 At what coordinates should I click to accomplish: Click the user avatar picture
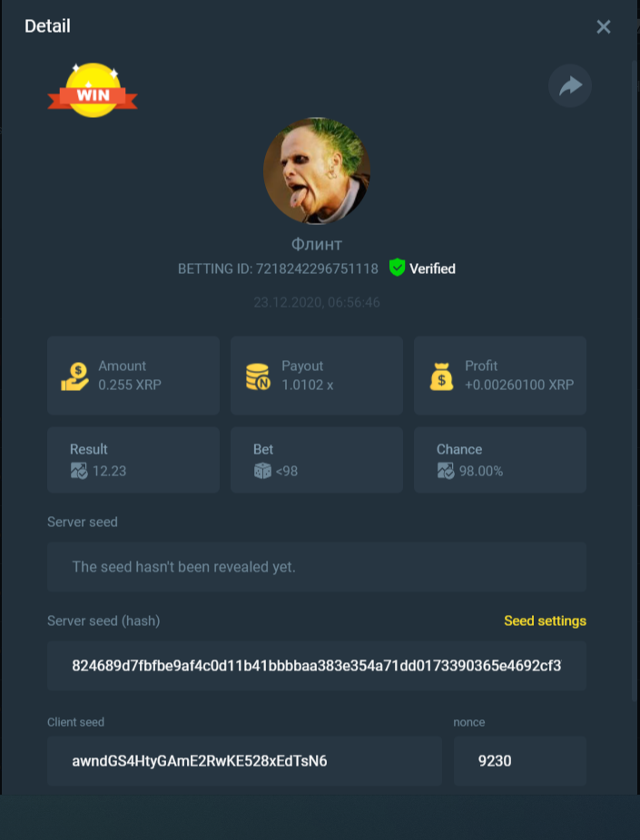[x=317, y=171]
